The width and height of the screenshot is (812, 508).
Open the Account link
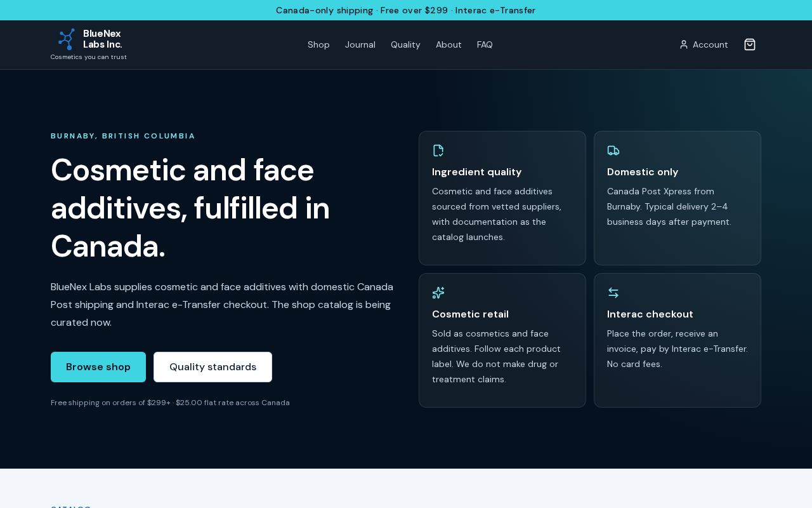tap(704, 44)
